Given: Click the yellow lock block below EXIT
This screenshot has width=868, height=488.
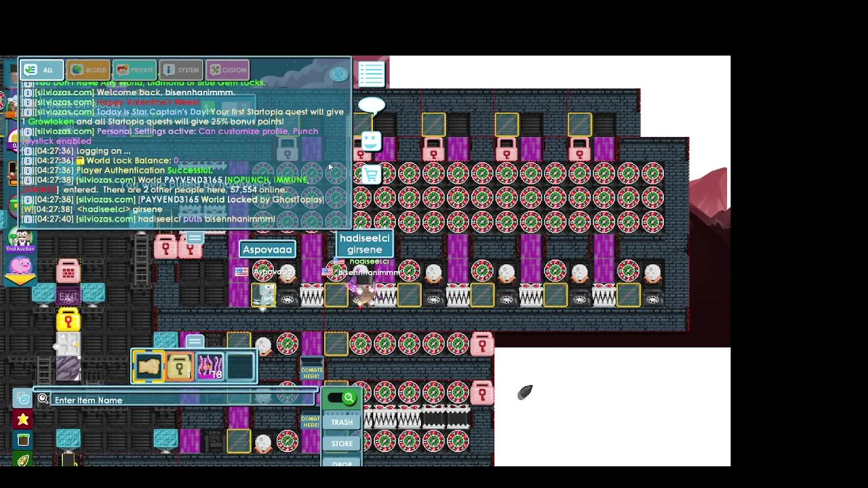Looking at the screenshot, I should coord(68,321).
